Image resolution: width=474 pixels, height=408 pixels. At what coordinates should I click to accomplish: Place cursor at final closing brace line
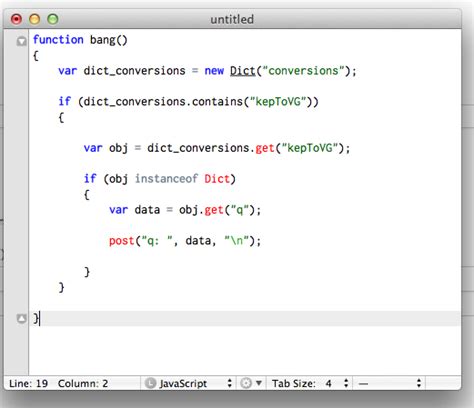point(244,318)
